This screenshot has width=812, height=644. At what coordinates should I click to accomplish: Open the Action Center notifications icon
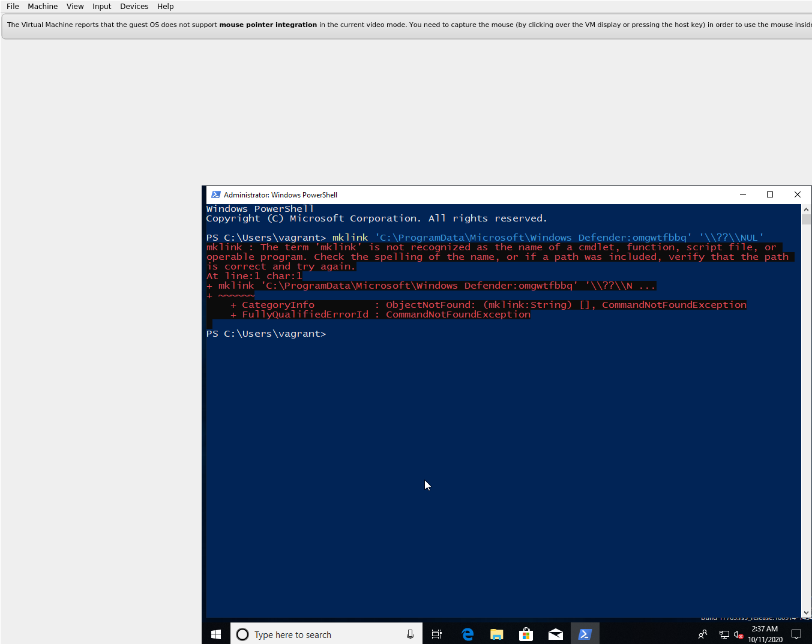point(796,634)
